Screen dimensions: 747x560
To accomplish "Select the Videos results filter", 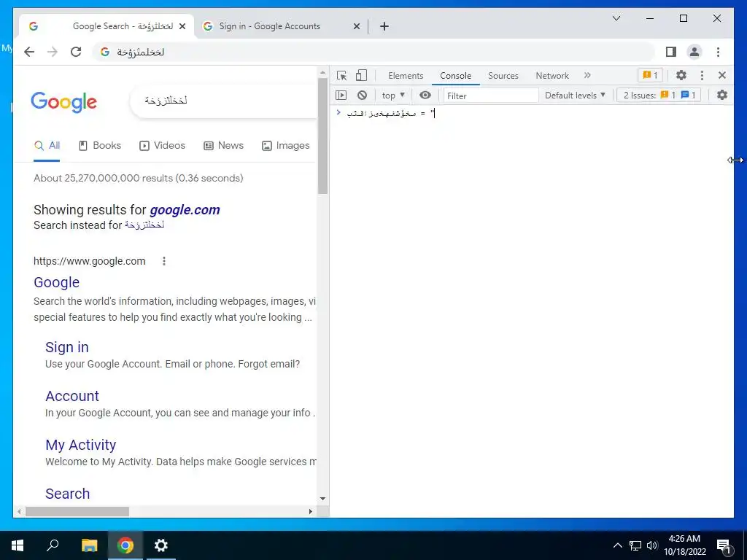I will (x=162, y=146).
